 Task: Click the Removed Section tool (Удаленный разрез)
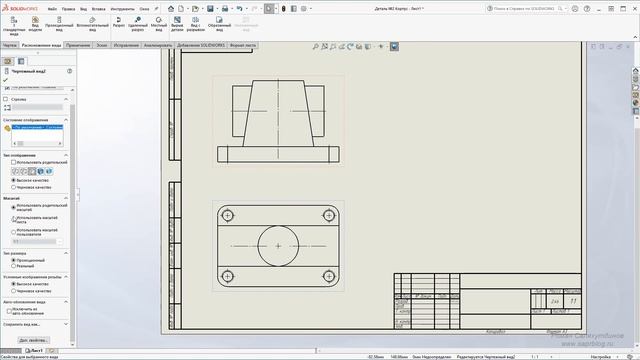tap(138, 24)
